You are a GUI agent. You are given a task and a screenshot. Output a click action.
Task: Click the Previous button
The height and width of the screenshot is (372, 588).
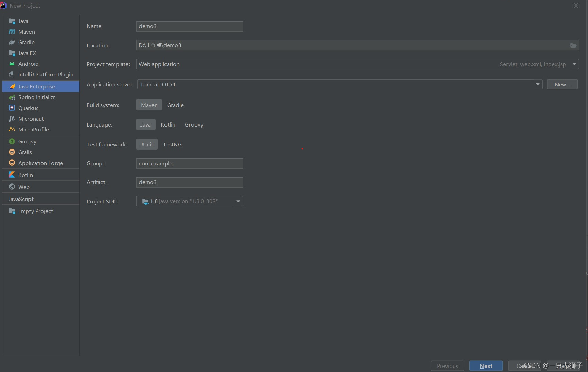[448, 366]
